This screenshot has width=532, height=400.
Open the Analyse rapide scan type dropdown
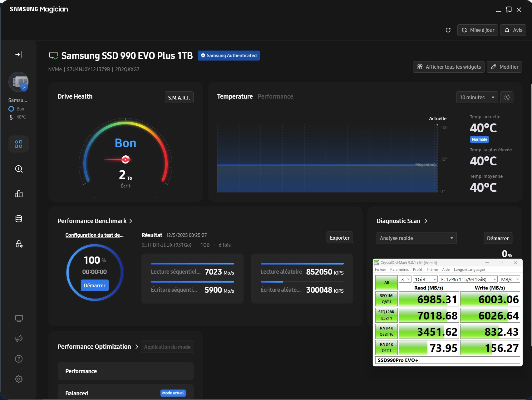click(x=416, y=238)
